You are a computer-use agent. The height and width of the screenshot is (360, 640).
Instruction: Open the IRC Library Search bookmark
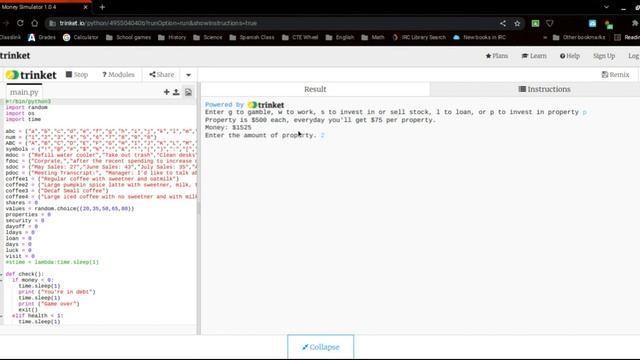point(419,37)
